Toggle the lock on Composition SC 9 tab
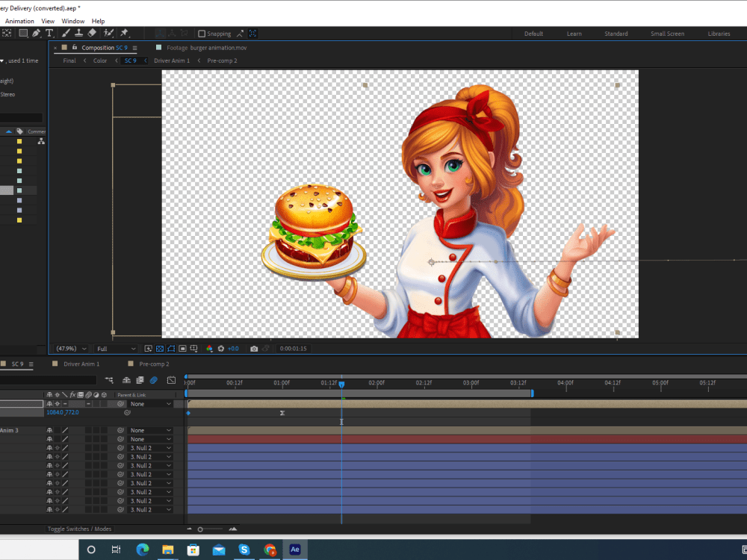 coord(74,47)
